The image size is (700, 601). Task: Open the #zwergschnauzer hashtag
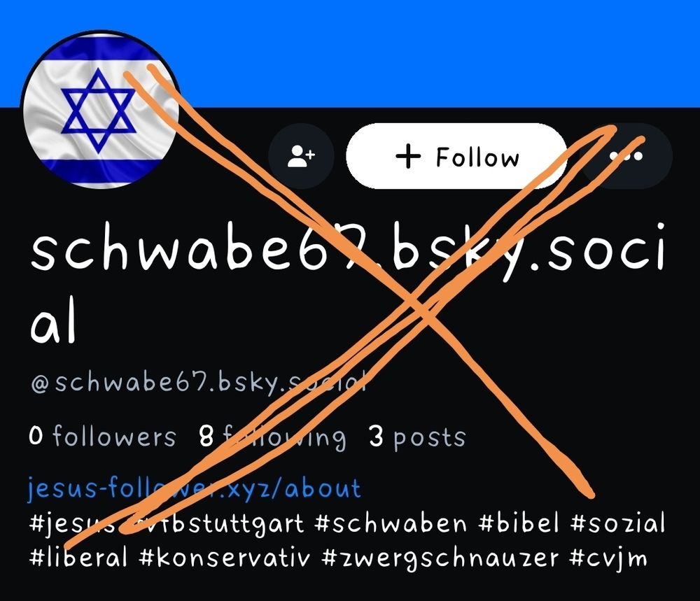point(440,558)
